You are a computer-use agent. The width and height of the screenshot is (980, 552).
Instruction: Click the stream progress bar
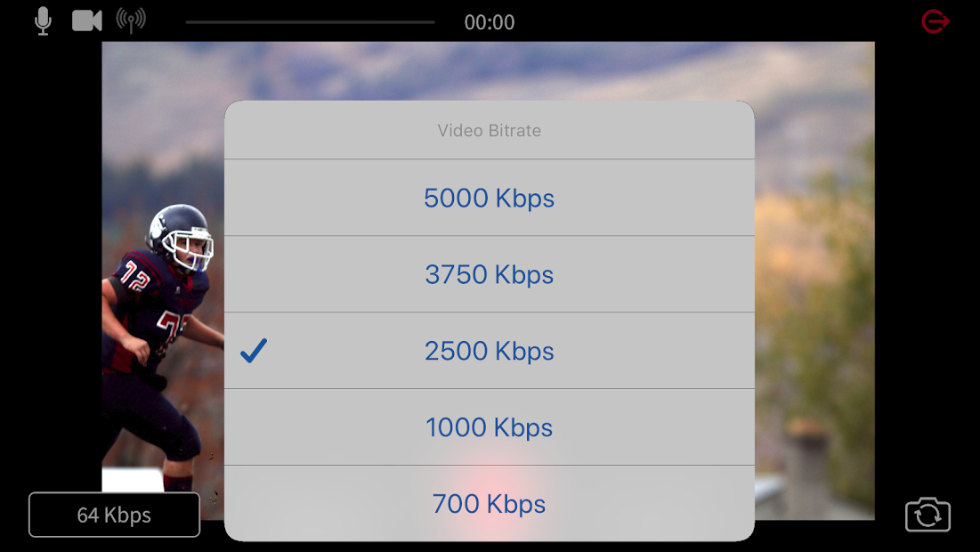coord(310,22)
